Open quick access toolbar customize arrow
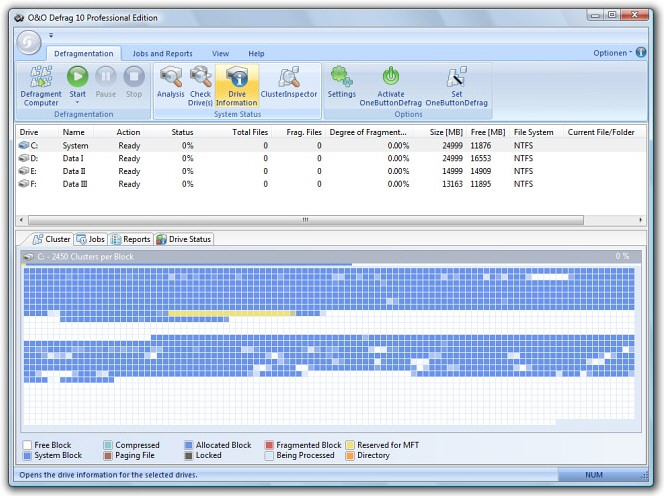Viewport: 664px width, 496px height. click(x=51, y=35)
